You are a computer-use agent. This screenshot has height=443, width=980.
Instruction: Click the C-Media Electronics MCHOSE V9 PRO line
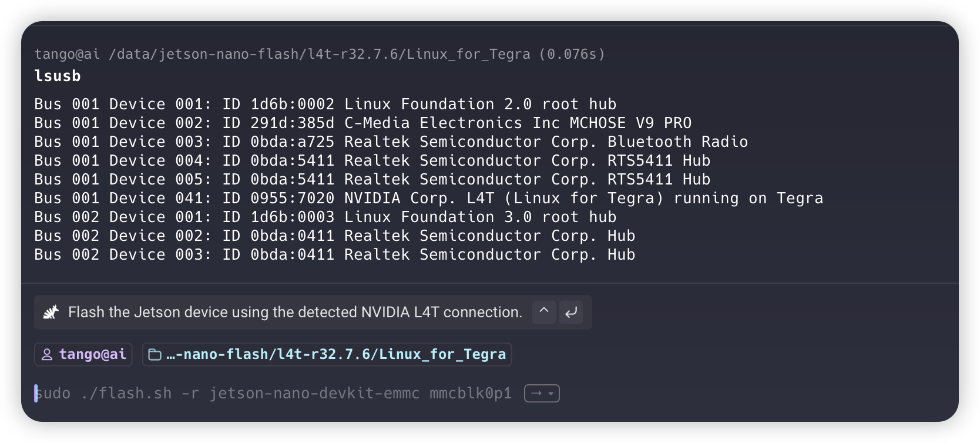click(x=363, y=123)
